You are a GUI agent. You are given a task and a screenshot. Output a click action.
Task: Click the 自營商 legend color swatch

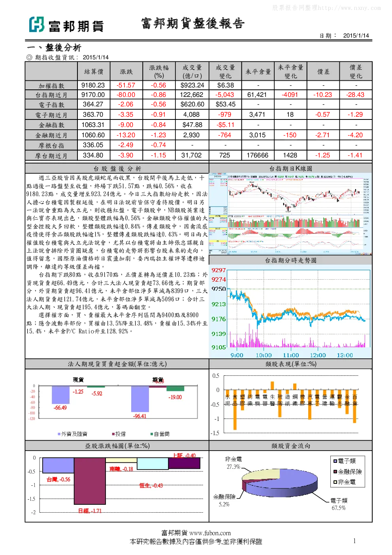pos(152,434)
